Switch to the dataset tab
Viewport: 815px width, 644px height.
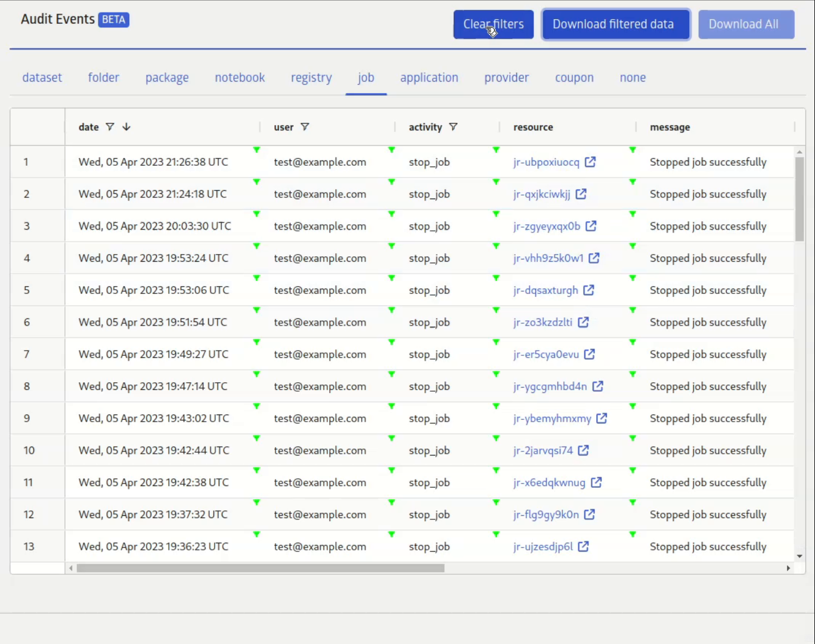coord(42,78)
